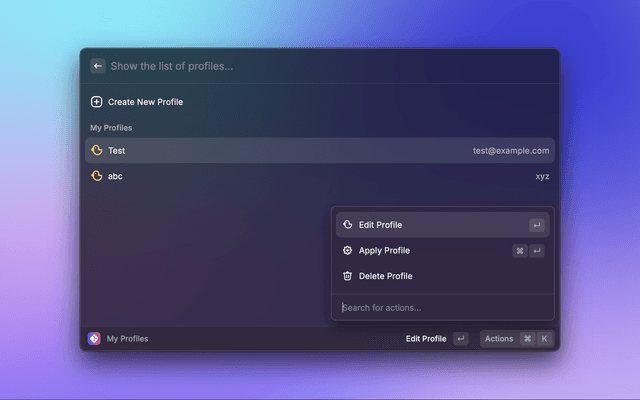Click the test@example.com subtitle text
This screenshot has width=640, height=400.
pyautogui.click(x=511, y=150)
